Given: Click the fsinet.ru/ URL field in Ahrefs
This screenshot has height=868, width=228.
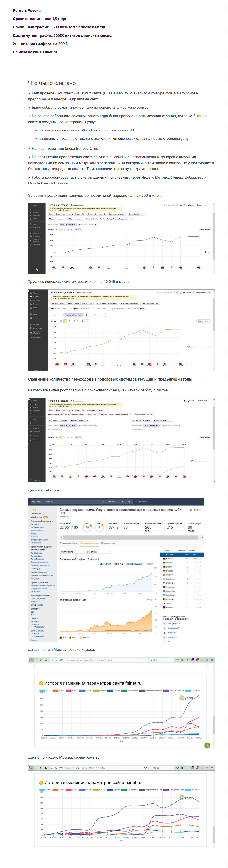Looking at the screenshot, I should (75, 501).
